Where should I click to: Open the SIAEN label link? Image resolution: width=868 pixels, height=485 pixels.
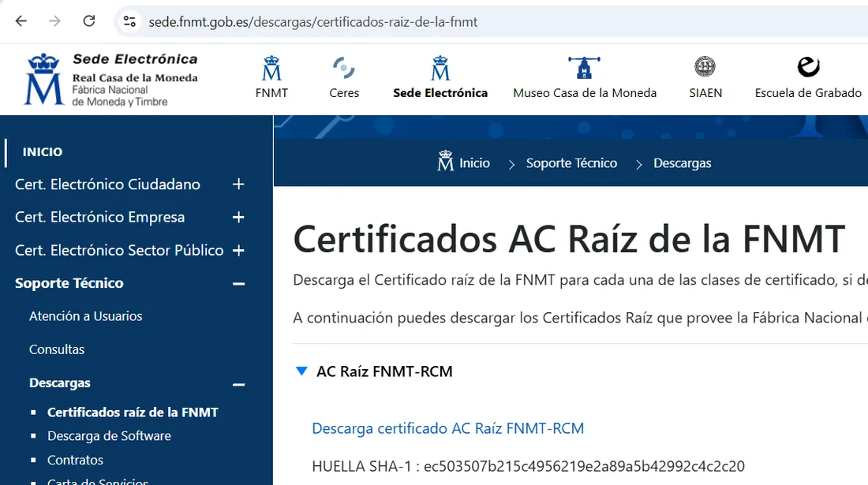click(x=705, y=93)
